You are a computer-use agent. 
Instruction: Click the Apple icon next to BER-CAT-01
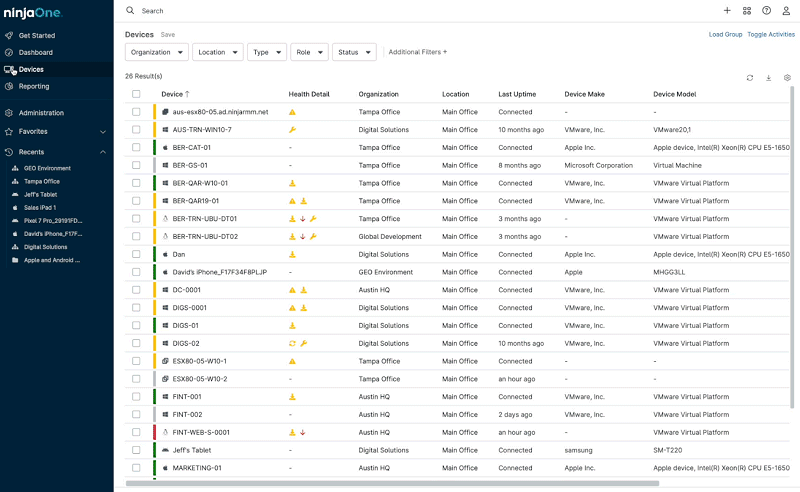pos(165,147)
